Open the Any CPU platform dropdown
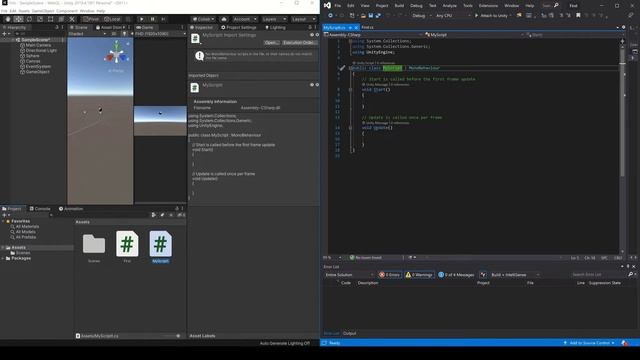Viewport: 640px width, 360px height. 453,16
